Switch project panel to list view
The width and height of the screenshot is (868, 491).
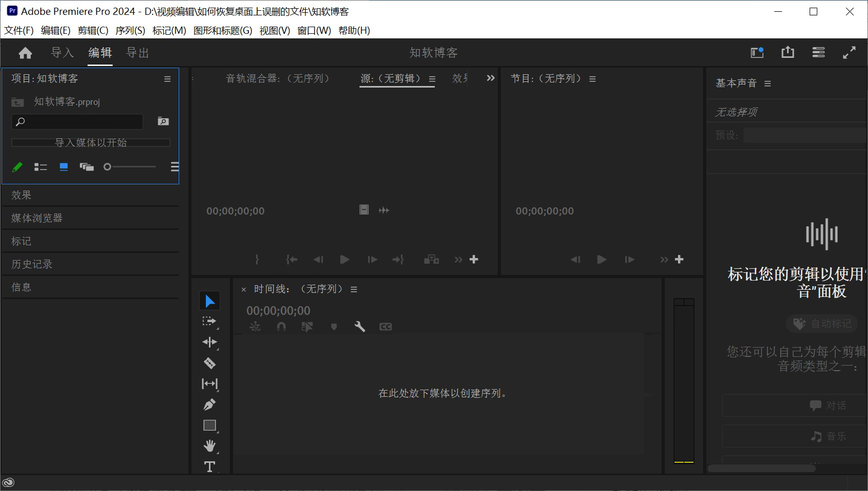pos(40,167)
